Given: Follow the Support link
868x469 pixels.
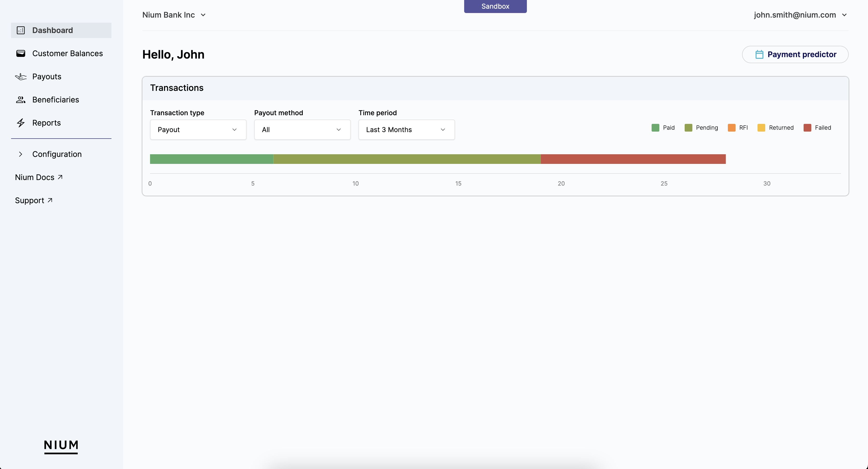Looking at the screenshot, I should 34,200.
